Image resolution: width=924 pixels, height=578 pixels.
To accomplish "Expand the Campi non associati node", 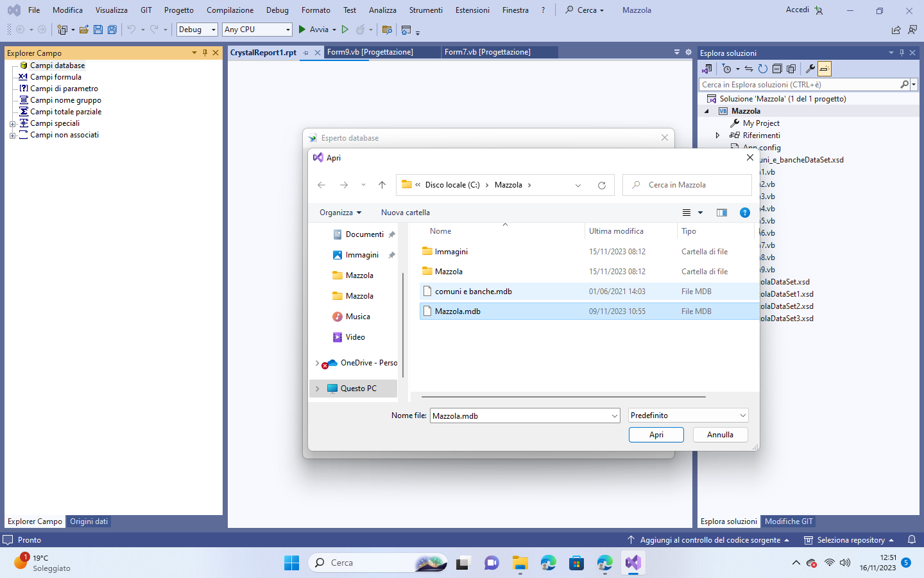I will click(x=12, y=135).
